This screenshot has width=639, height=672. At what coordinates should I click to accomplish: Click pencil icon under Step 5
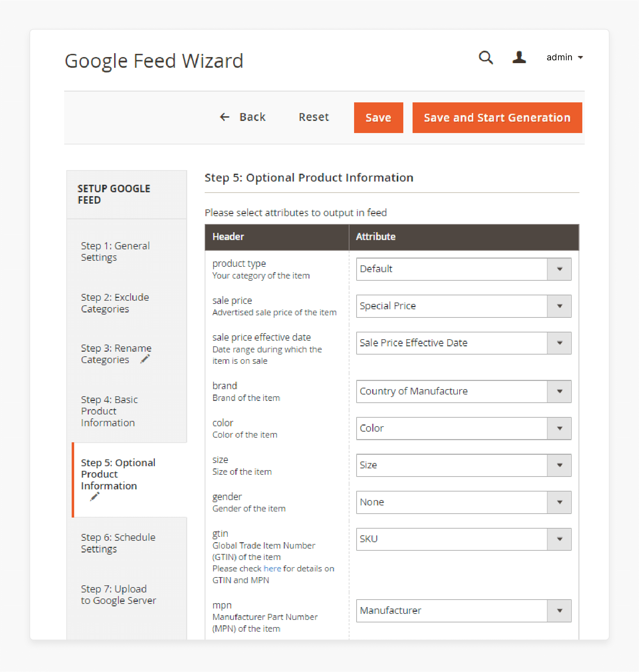[x=94, y=497]
